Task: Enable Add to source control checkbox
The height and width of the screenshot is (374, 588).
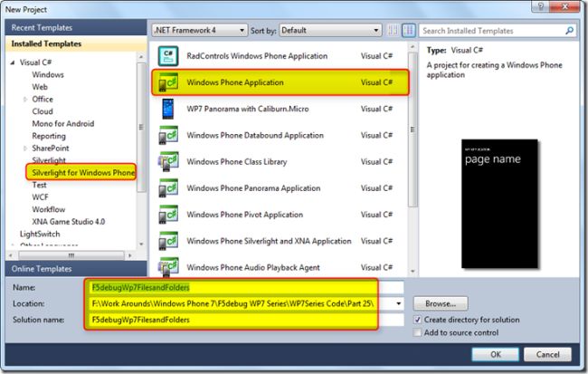Action: [417, 332]
